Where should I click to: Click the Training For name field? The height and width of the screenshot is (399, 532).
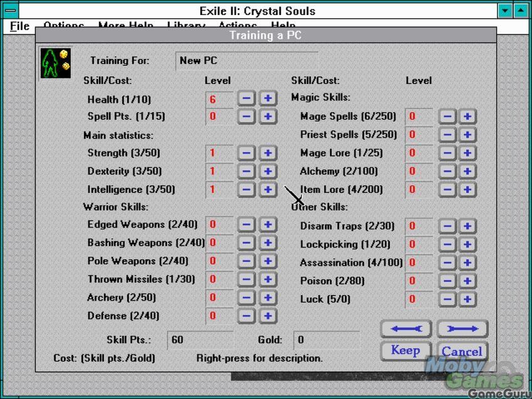(247, 61)
